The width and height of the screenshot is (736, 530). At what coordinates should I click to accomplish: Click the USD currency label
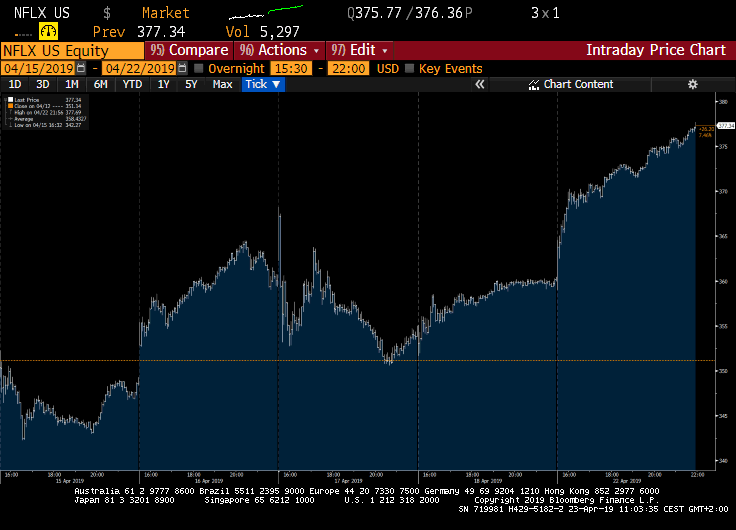(x=388, y=69)
